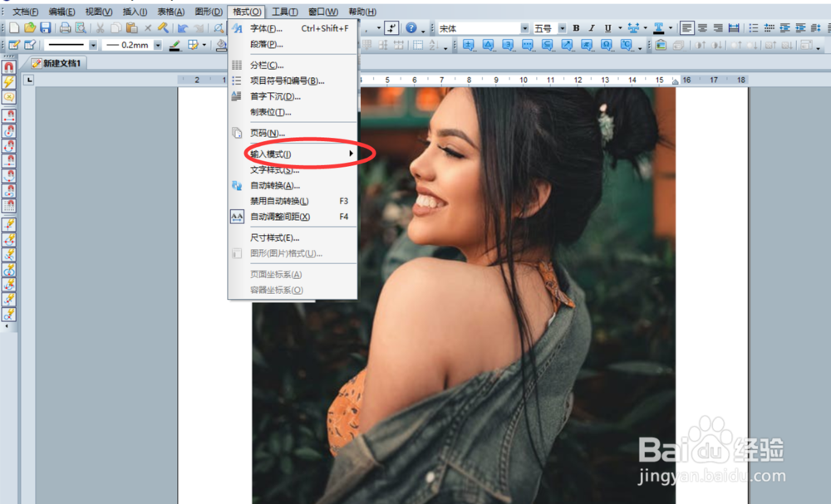
Task: Choose 段落(P)... from Format menu
Action: (x=293, y=44)
